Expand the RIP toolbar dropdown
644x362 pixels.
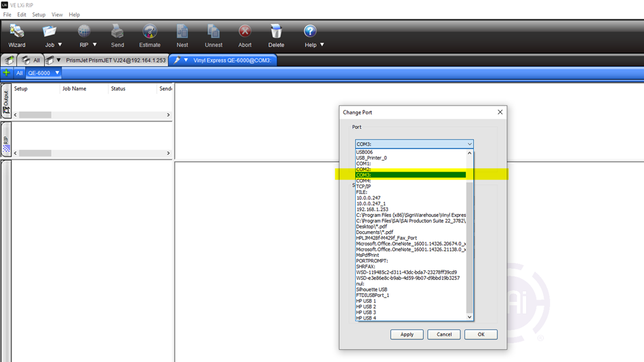tap(94, 45)
